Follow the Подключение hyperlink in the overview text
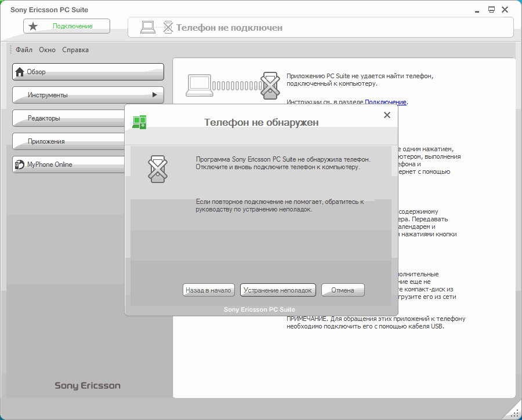This screenshot has height=420, width=522. coord(386,102)
